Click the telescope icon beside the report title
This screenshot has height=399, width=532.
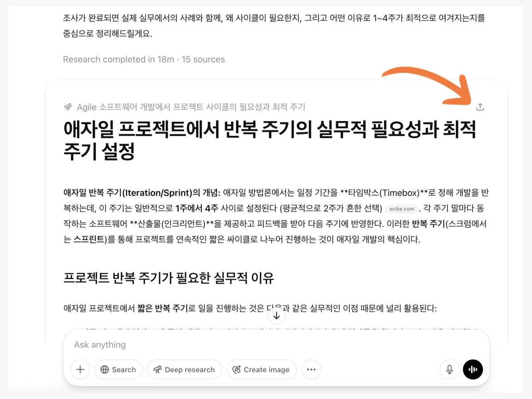coord(68,107)
